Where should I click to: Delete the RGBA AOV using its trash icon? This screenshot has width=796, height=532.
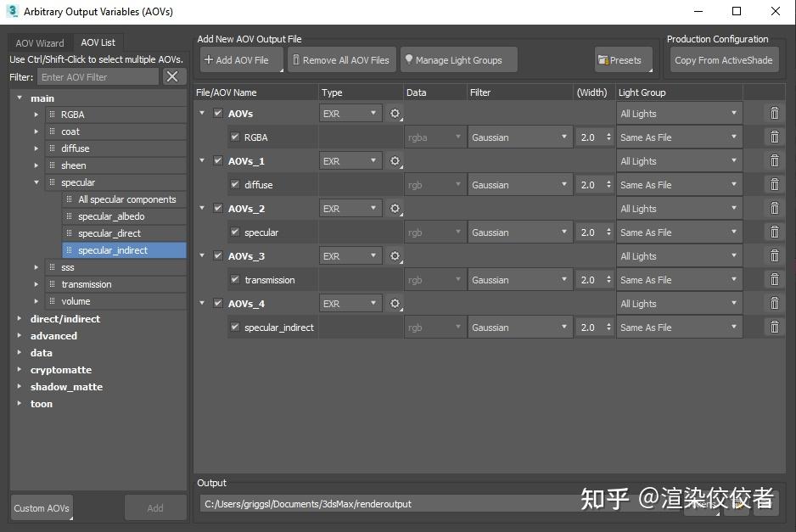(775, 137)
